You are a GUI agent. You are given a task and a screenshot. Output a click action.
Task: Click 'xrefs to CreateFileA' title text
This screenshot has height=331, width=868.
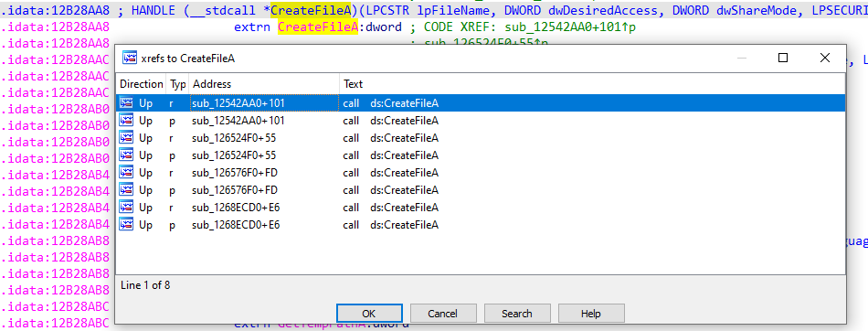coord(188,59)
